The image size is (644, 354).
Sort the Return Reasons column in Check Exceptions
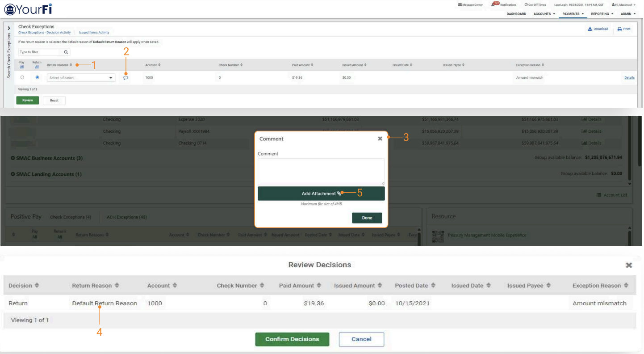pyautogui.click(x=71, y=65)
